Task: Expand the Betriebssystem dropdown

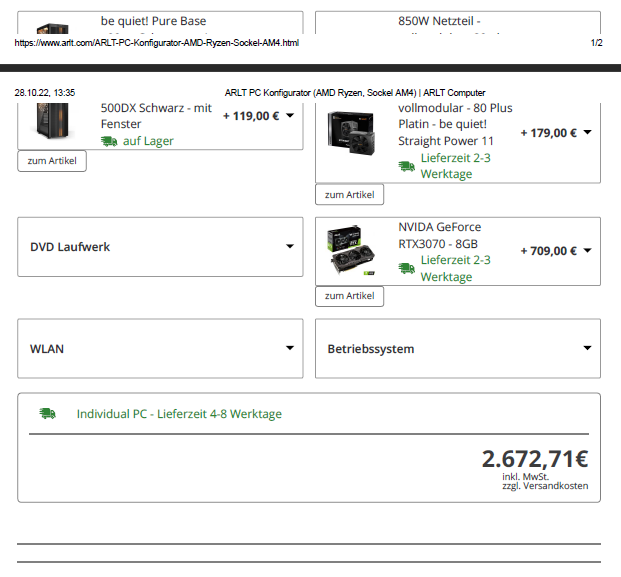Action: coord(458,348)
